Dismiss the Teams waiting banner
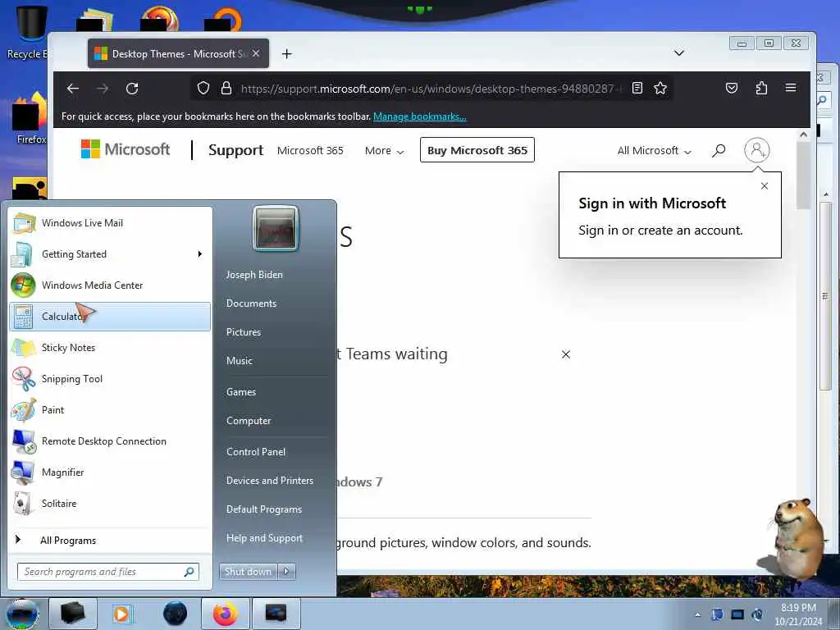Image resolution: width=840 pixels, height=630 pixels. [x=566, y=354]
